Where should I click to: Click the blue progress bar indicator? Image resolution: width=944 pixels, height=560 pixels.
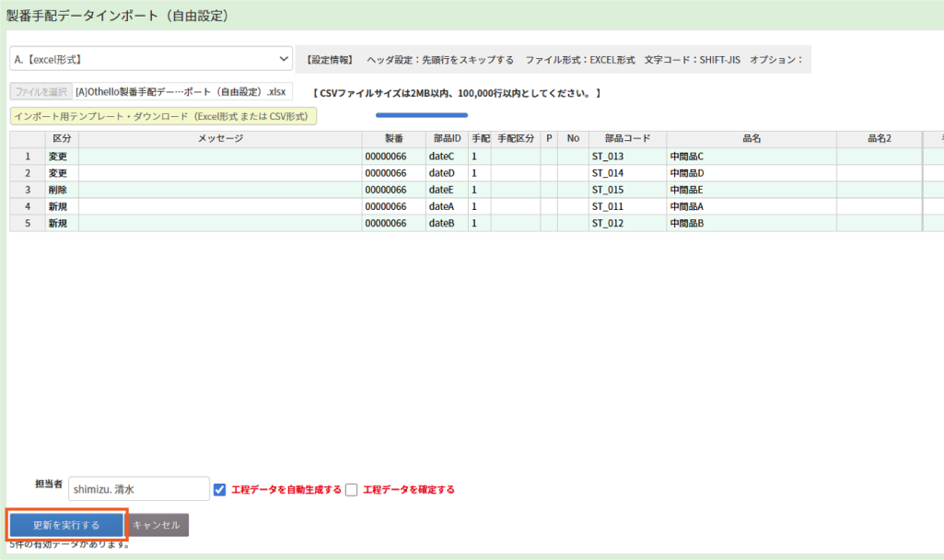point(422,115)
